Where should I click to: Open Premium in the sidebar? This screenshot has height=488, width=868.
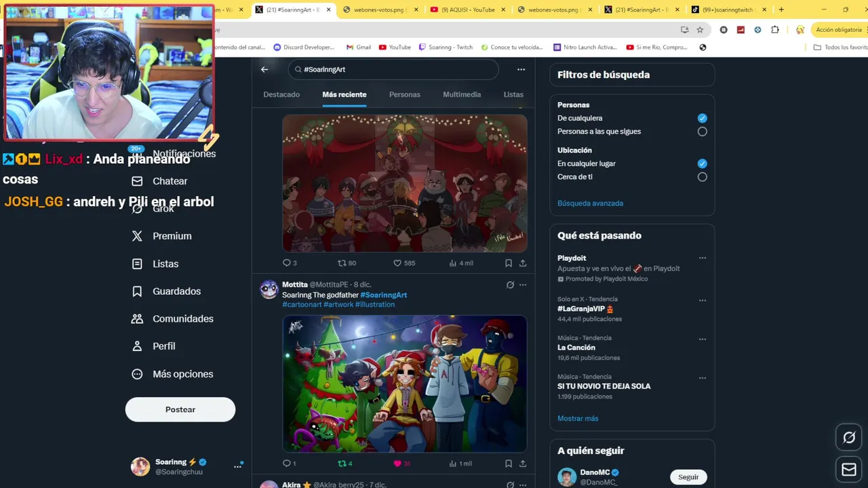[x=161, y=236]
